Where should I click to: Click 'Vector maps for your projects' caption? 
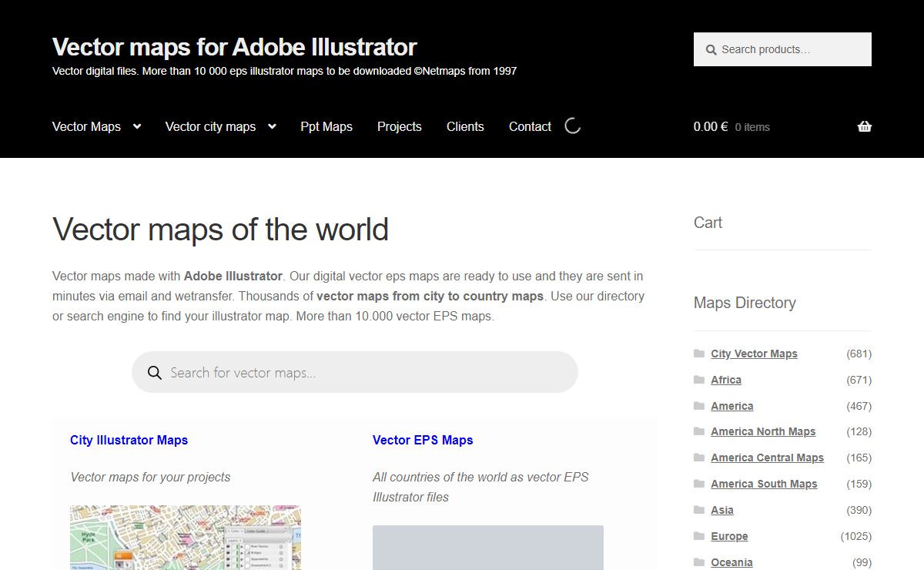[150, 477]
